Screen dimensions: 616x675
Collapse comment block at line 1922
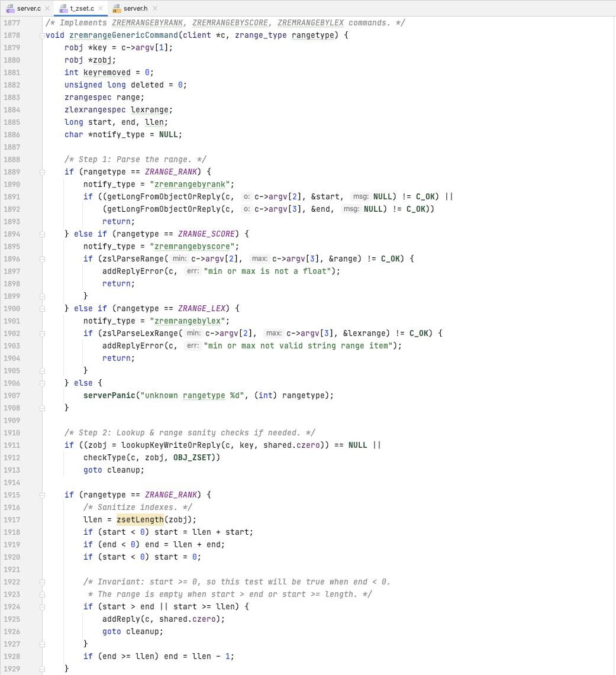coord(42,582)
